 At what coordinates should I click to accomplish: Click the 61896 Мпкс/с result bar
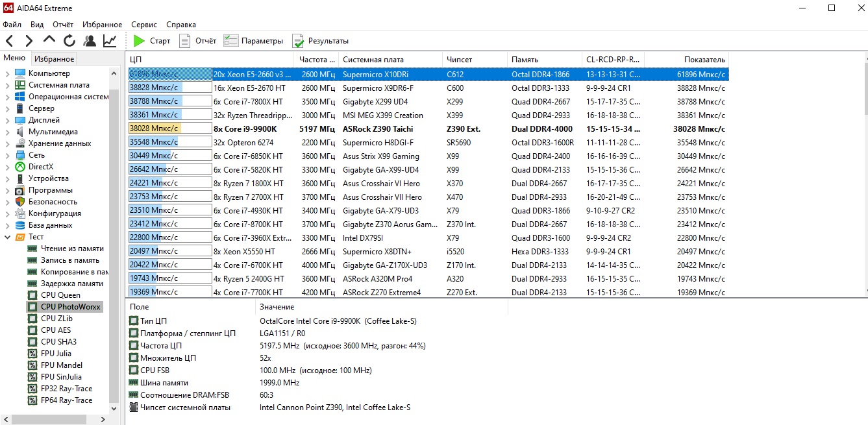(170, 74)
